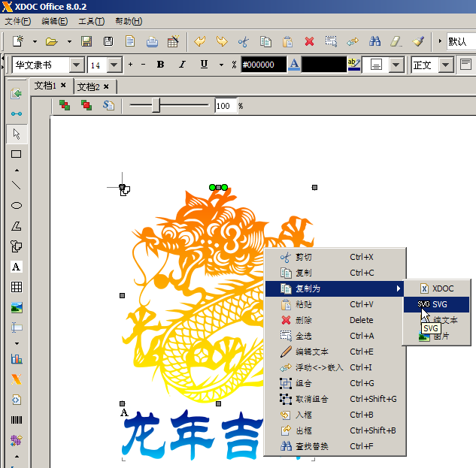Choose 组合 Ctrl+G in the context menu
Viewport: 476px width, 468px height.
coord(335,383)
